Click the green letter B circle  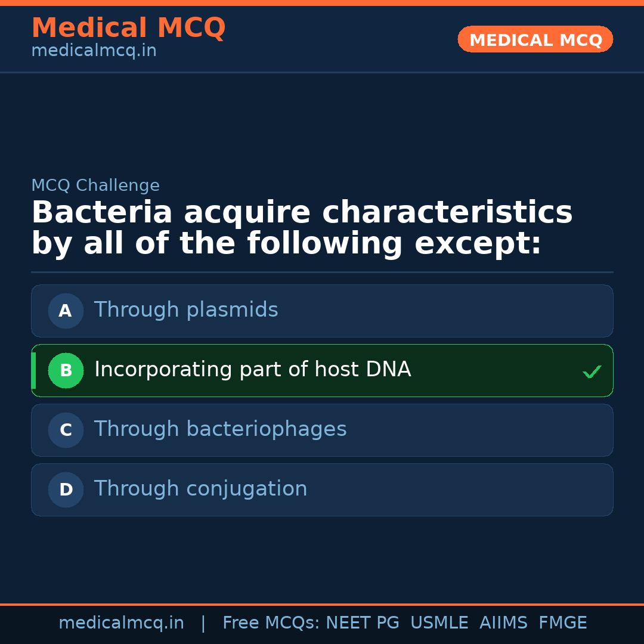point(66,370)
